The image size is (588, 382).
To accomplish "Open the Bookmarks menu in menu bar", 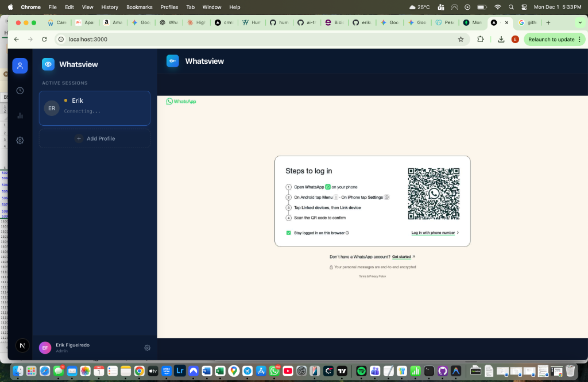I will point(139,7).
